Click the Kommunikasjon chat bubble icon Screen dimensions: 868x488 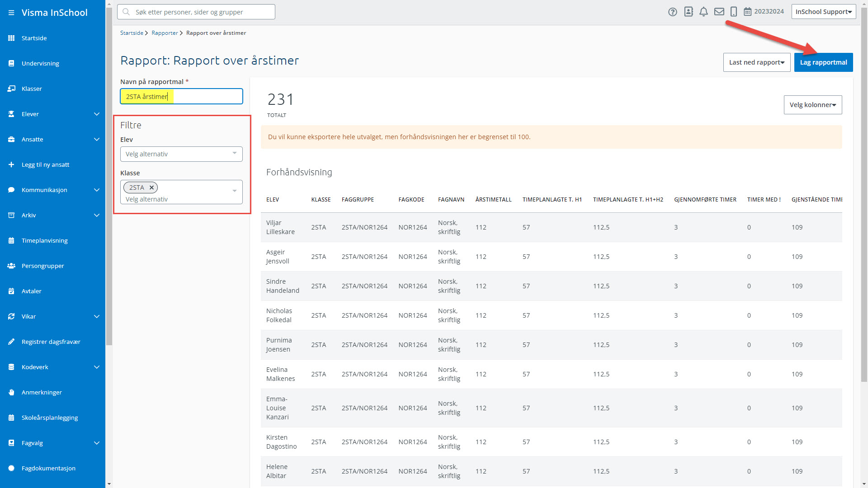coord(11,190)
